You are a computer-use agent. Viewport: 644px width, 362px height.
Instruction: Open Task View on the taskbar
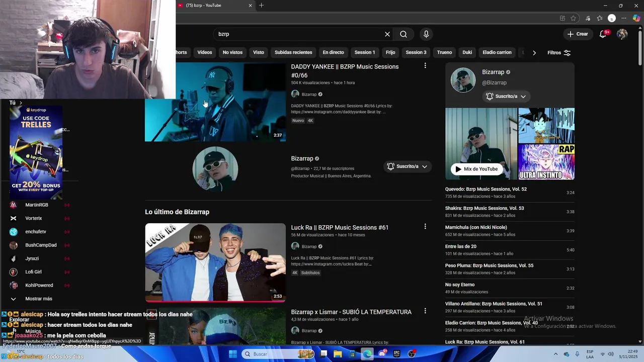coord(324,354)
